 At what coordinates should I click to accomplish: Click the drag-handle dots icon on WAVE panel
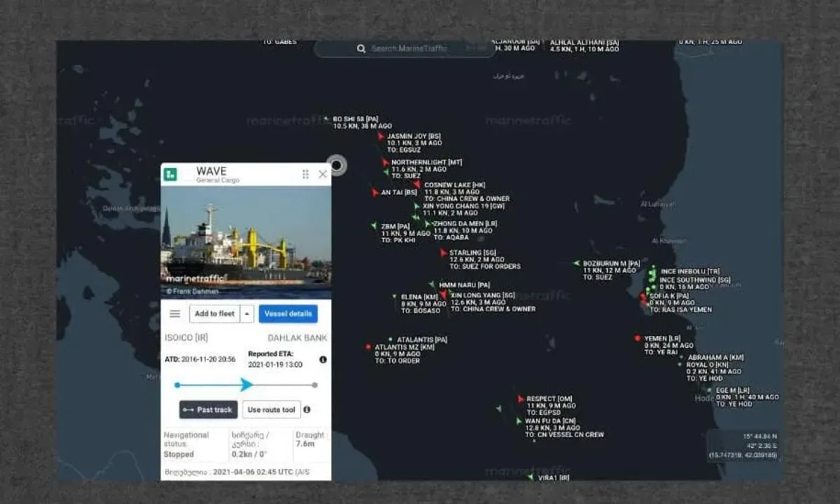click(305, 174)
